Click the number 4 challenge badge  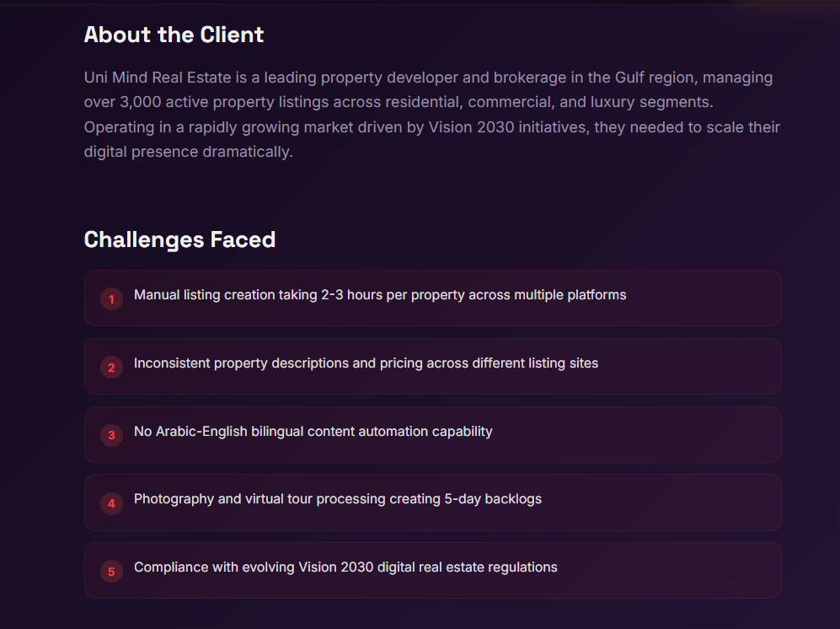111,504
